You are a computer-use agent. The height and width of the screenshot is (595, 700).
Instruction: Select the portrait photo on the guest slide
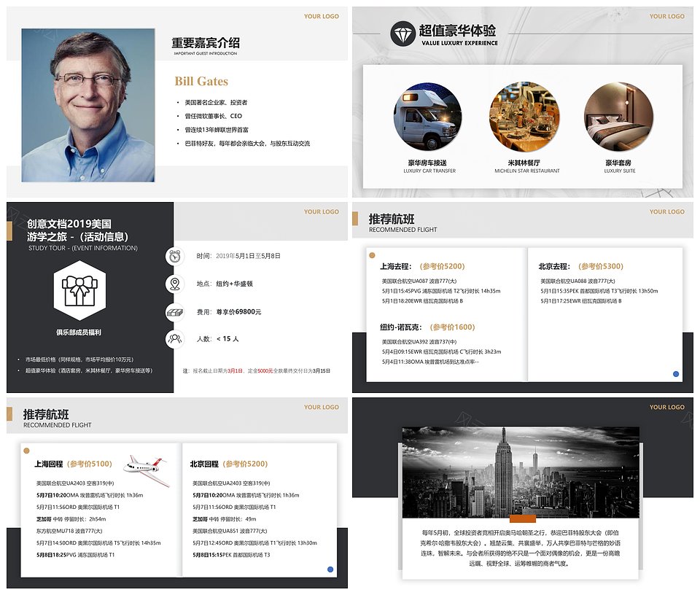88,105
